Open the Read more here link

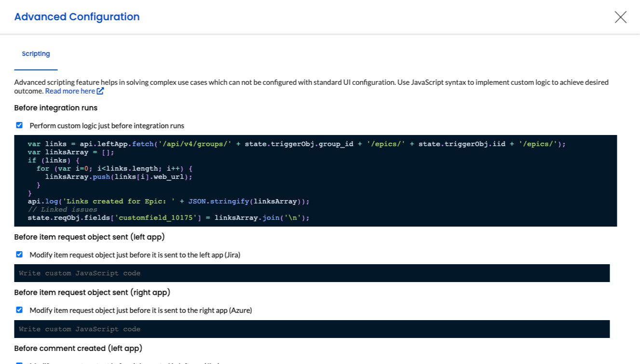coord(70,91)
